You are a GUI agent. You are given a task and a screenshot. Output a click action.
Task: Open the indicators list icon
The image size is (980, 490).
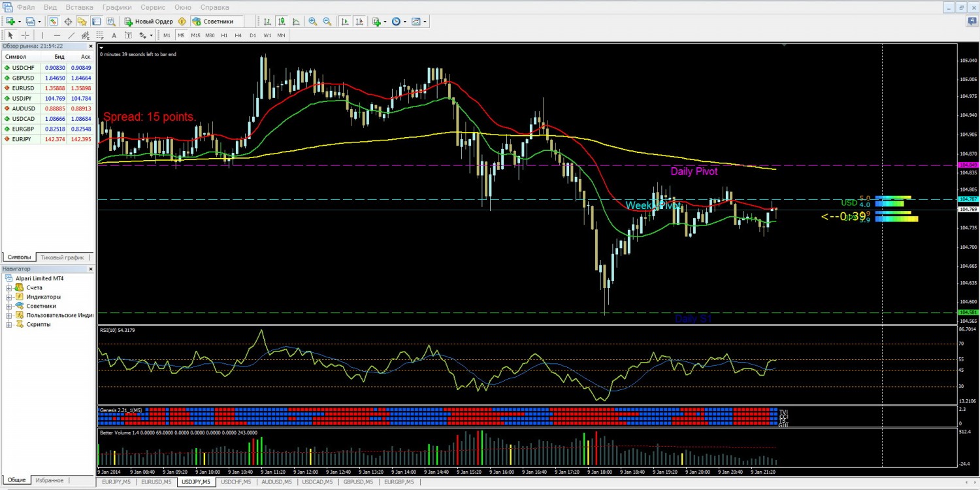click(376, 22)
